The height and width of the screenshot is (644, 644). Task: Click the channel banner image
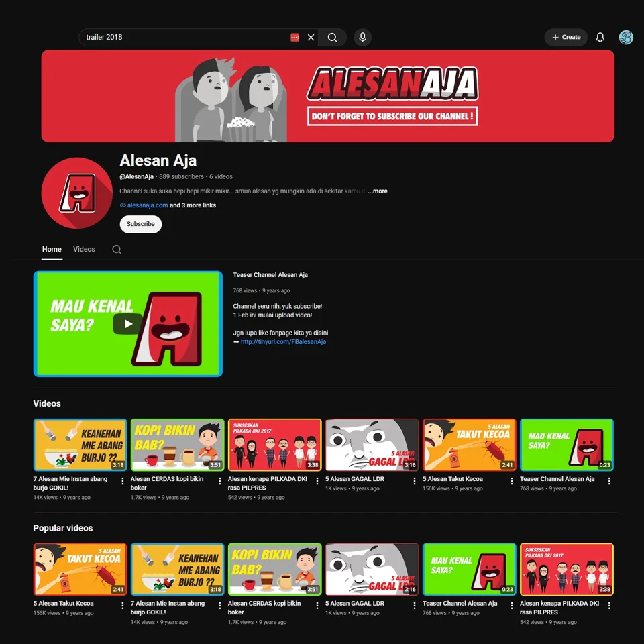328,96
